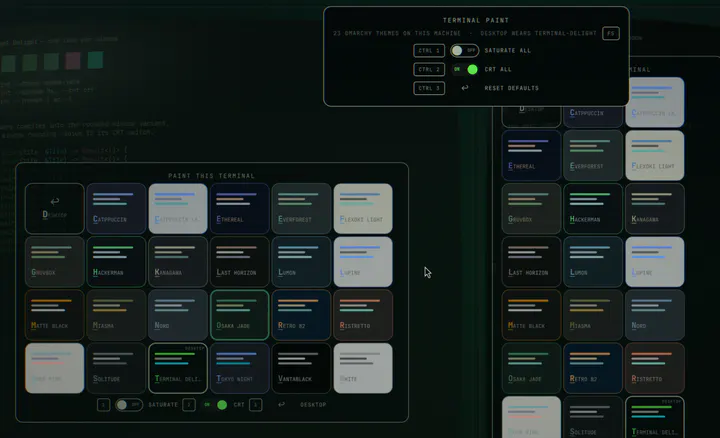The height and width of the screenshot is (438, 720).
Task: Click the CTRL 3 key button
Action: 429,88
